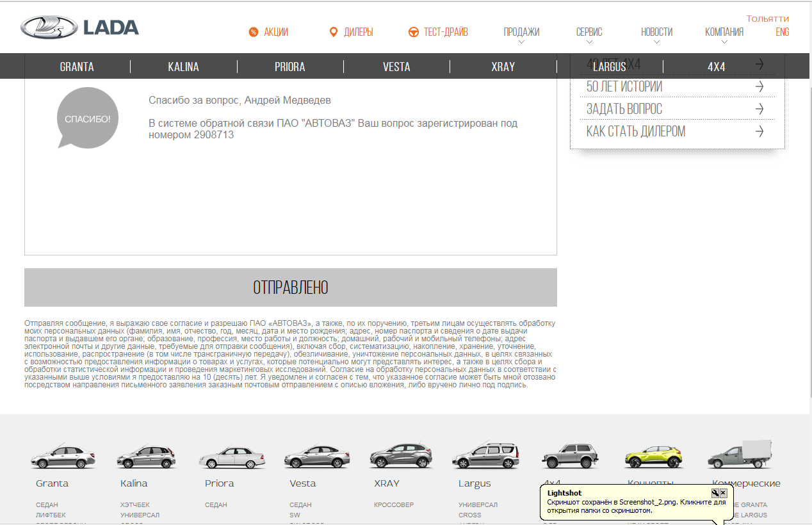Screen dimensions: 812x525
Task: Open Granta model link in footer
Action: point(52,483)
